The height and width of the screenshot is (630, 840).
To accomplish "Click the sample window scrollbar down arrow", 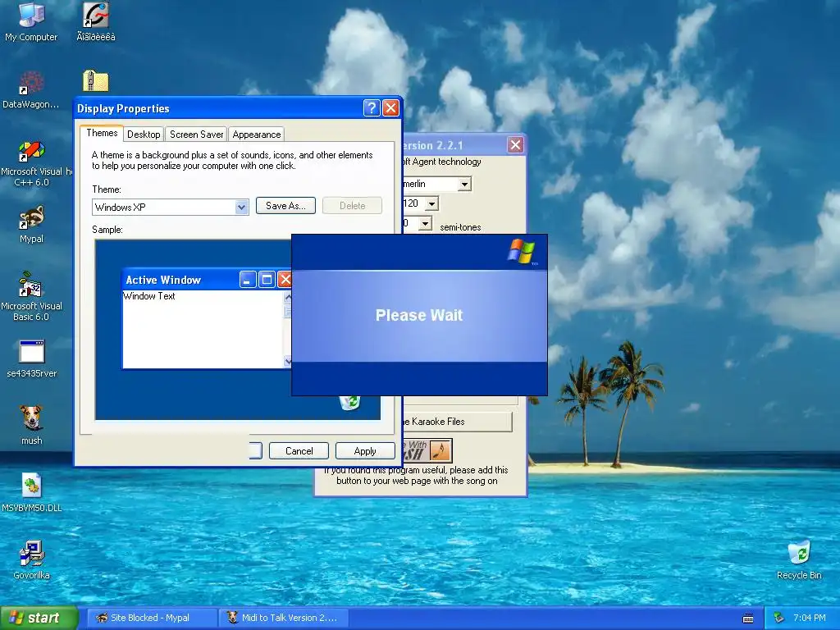I will pyautogui.click(x=288, y=362).
